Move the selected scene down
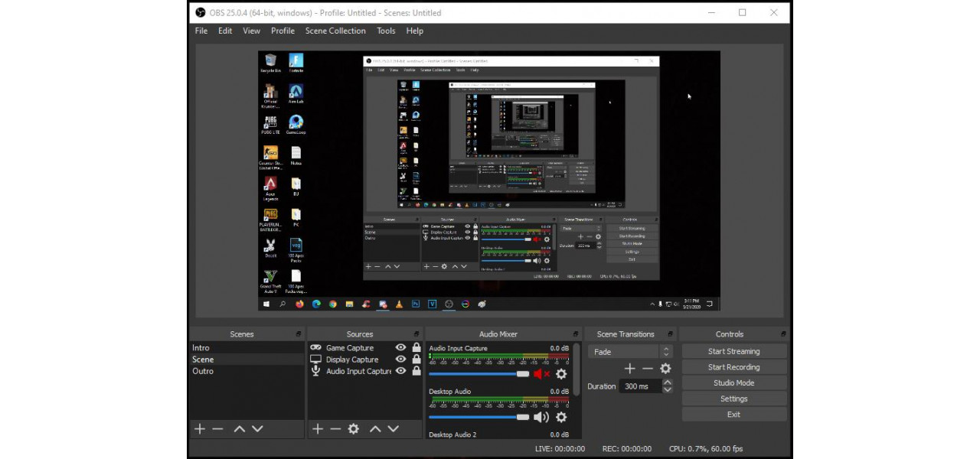This screenshot has height=459, width=980. tap(257, 429)
